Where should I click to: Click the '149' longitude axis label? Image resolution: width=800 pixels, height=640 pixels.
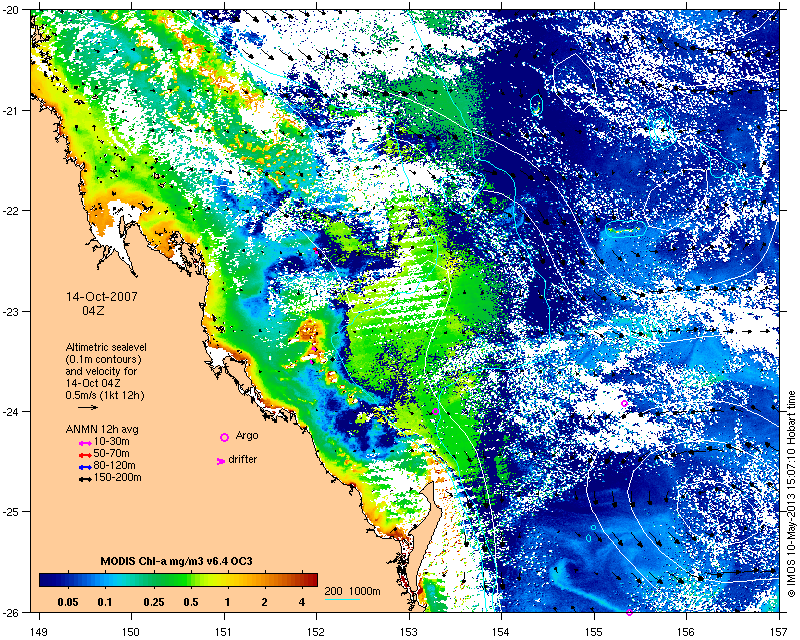[x=39, y=632]
